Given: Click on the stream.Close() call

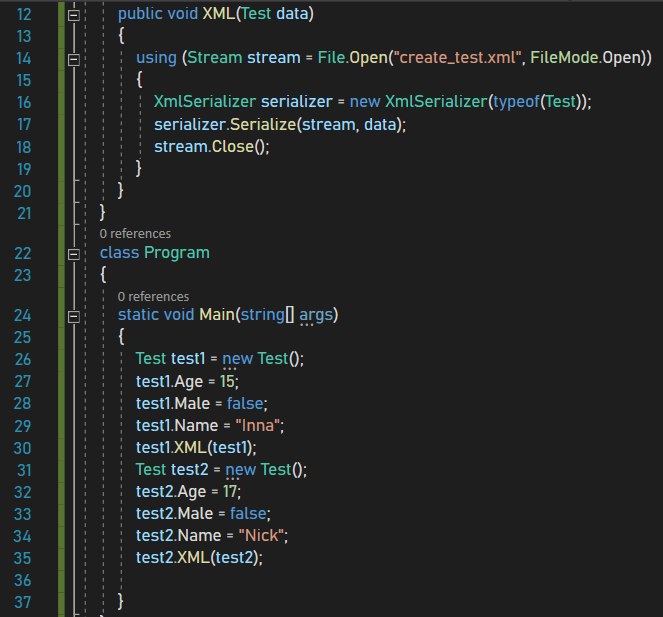Looking at the screenshot, I should [x=211, y=147].
